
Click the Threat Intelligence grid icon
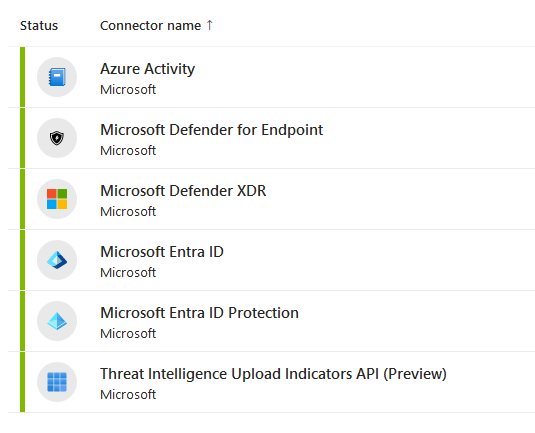(x=57, y=382)
